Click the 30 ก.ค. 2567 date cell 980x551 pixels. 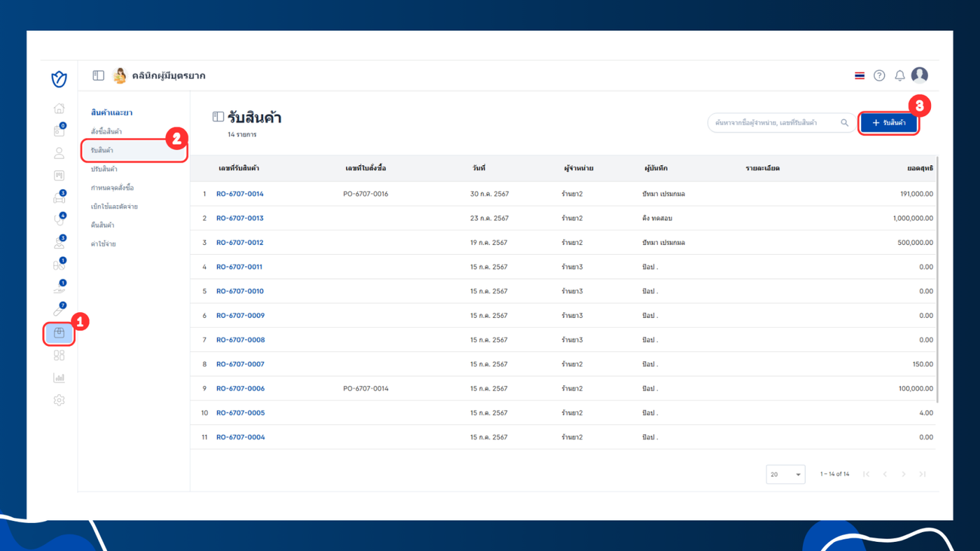point(489,194)
